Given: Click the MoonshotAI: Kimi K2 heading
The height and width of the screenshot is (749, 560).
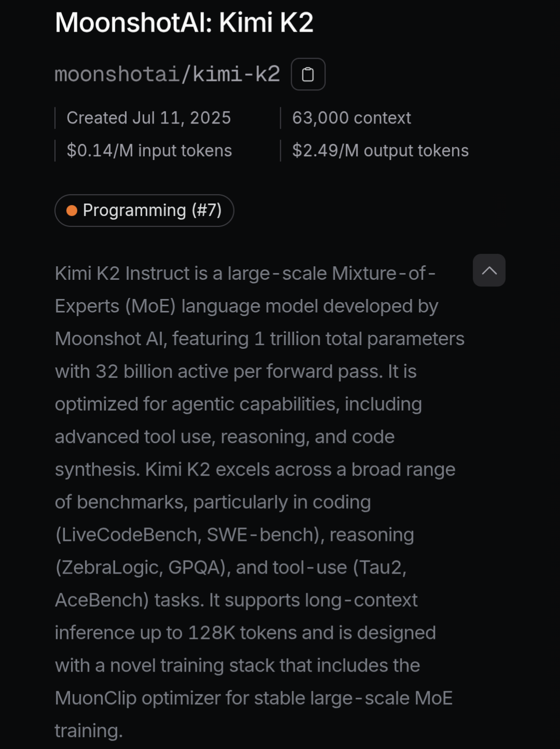Looking at the screenshot, I should (x=184, y=23).
